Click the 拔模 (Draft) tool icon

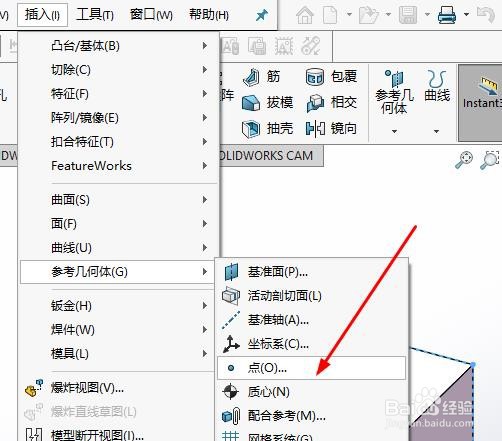click(251, 103)
